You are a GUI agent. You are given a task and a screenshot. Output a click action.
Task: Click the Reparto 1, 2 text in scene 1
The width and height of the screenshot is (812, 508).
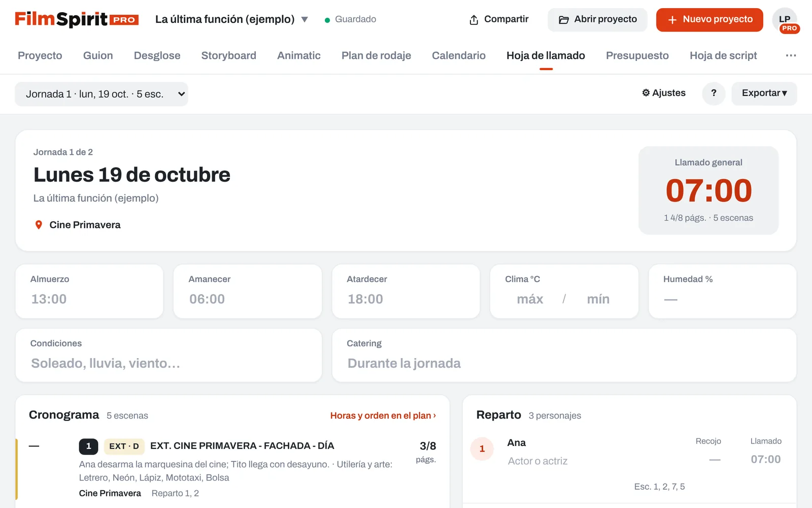pos(175,493)
